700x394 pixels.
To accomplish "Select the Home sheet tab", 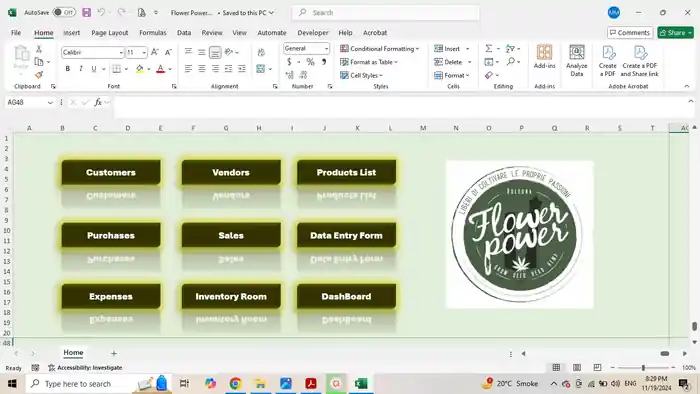I will point(73,353).
